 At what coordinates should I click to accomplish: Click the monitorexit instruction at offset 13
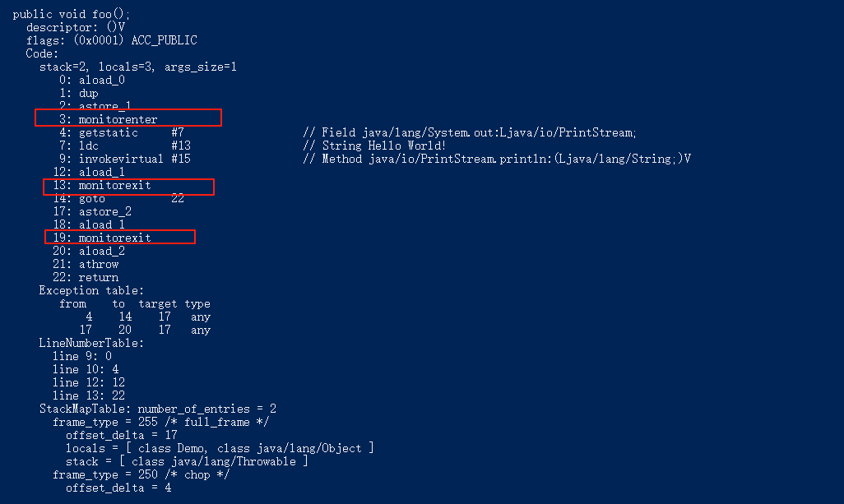click(128, 186)
